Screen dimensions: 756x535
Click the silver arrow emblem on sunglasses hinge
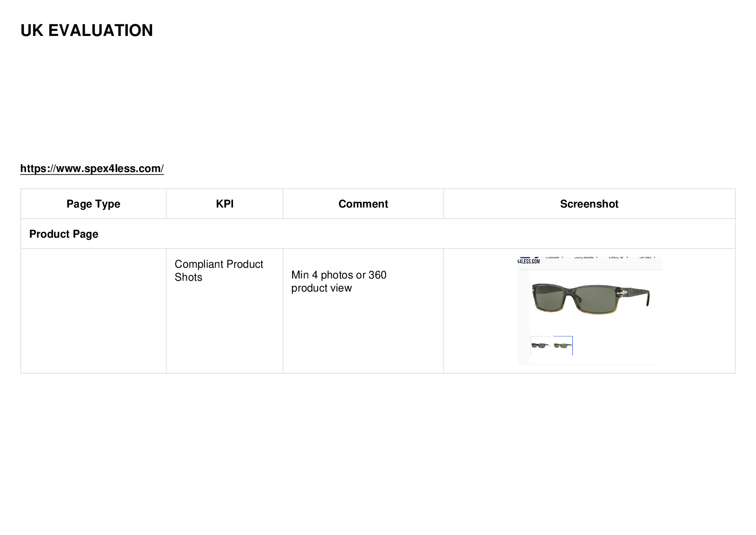(x=621, y=292)
